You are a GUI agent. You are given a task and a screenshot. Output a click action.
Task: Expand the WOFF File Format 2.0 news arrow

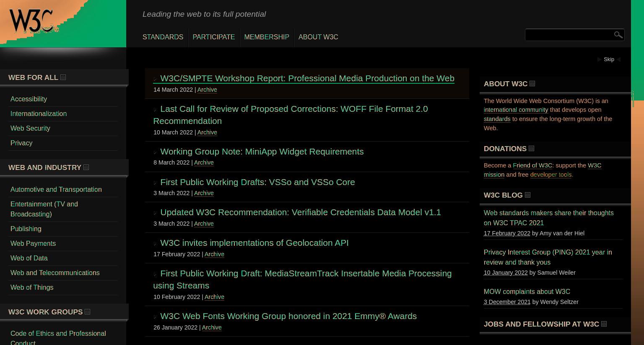(156, 110)
